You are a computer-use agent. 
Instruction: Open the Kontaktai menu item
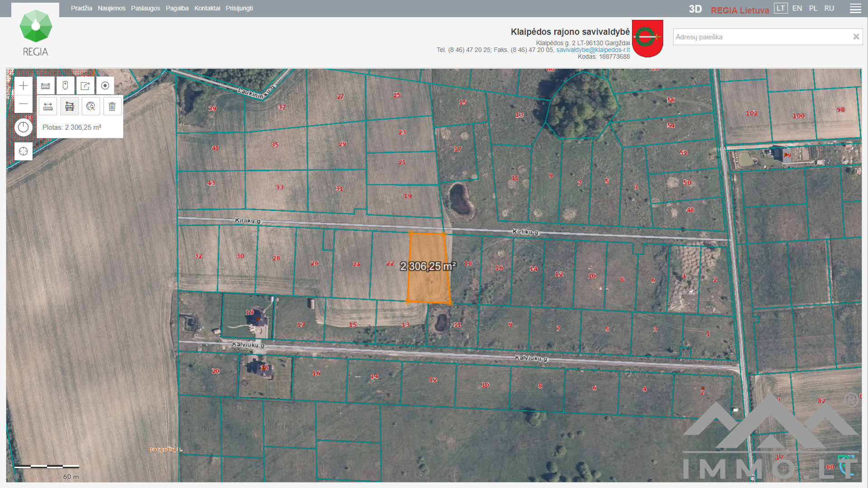click(207, 8)
